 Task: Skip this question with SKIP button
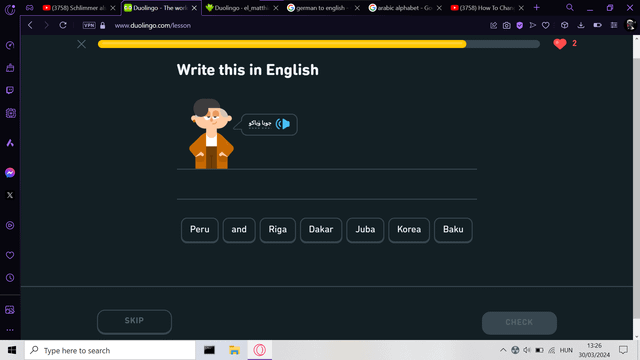(134, 321)
